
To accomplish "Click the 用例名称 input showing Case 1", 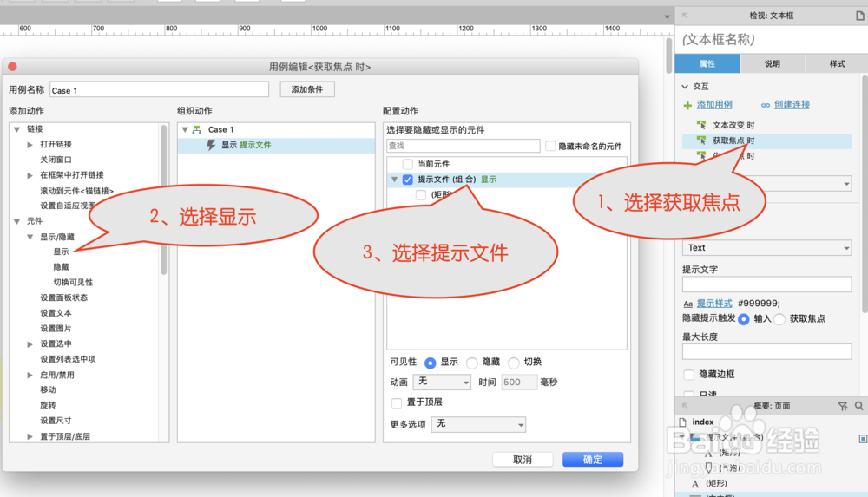I will tap(160, 89).
